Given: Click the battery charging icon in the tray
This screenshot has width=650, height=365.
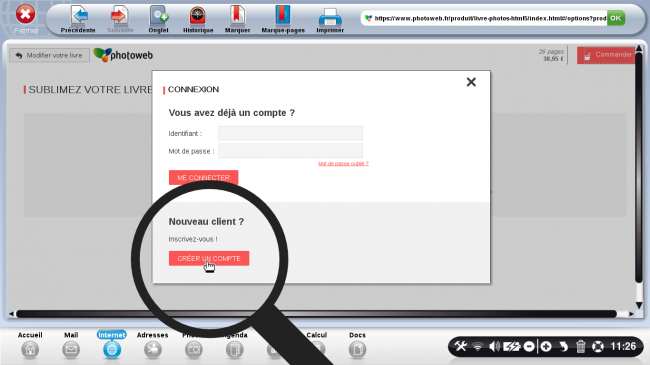Looking at the screenshot, I should coord(511,346).
